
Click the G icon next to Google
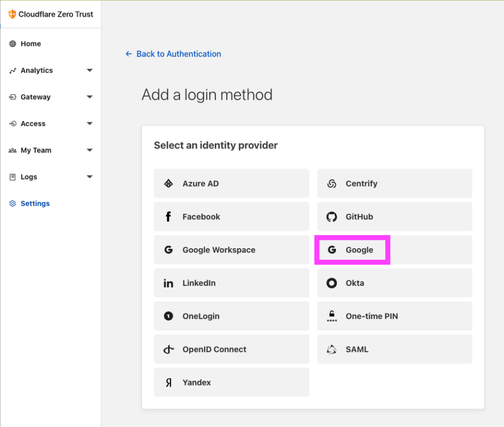coord(332,250)
